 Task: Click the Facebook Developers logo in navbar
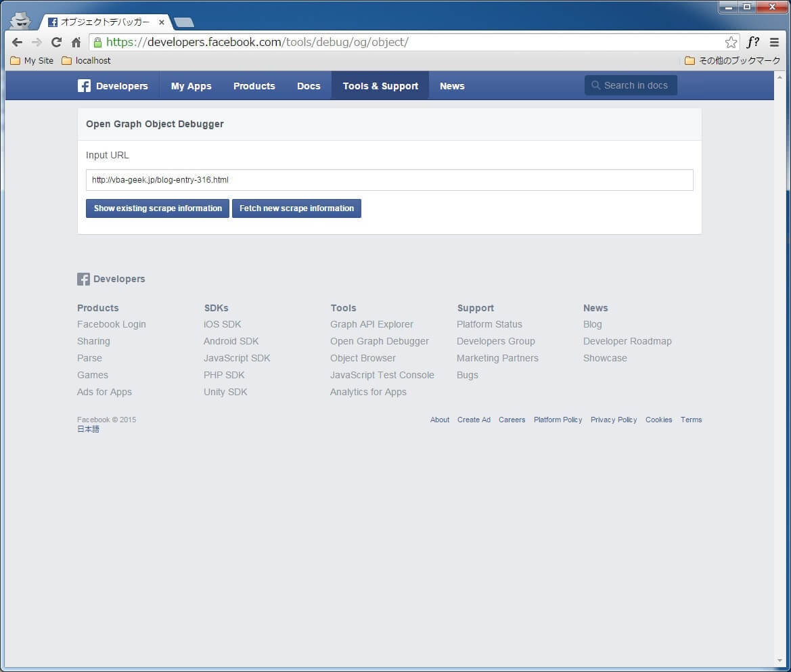click(x=113, y=86)
